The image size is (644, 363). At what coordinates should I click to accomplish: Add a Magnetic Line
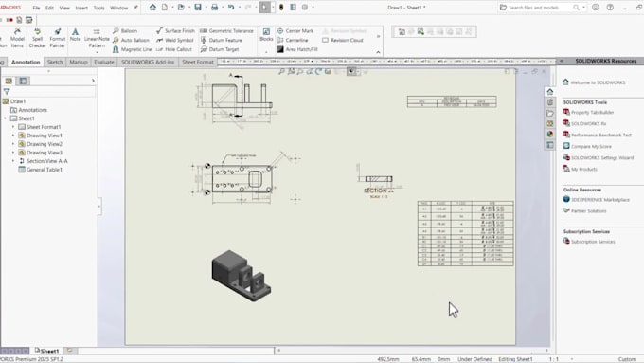132,49
